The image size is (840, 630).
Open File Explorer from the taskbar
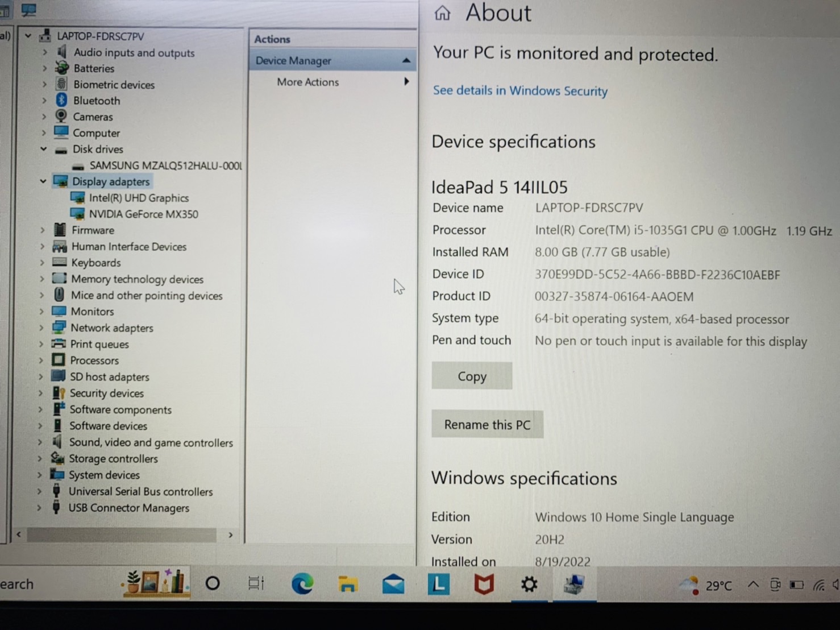348,584
